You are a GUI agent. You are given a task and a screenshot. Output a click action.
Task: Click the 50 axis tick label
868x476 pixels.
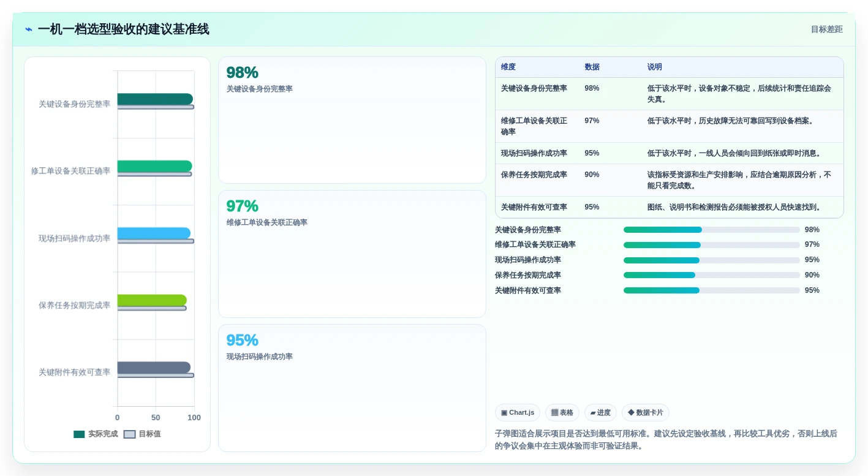click(x=156, y=418)
